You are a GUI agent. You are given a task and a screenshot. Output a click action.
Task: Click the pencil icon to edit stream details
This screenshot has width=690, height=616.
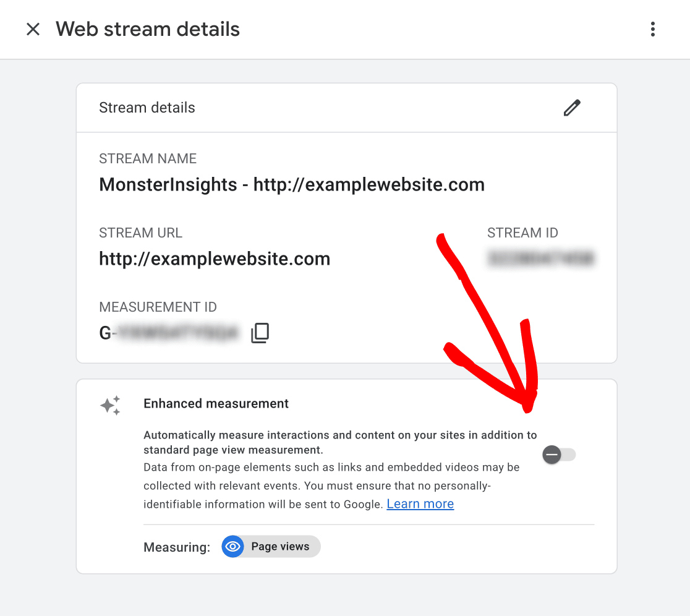point(572,108)
